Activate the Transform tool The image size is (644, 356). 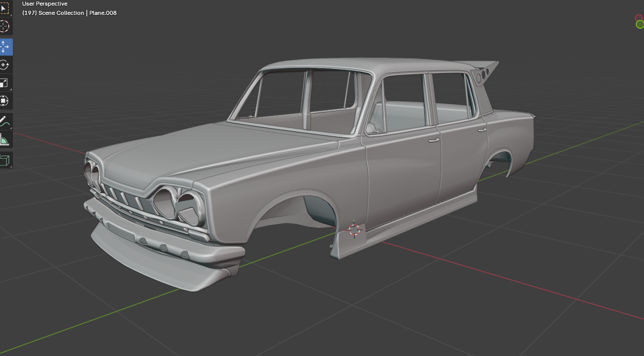(5, 101)
